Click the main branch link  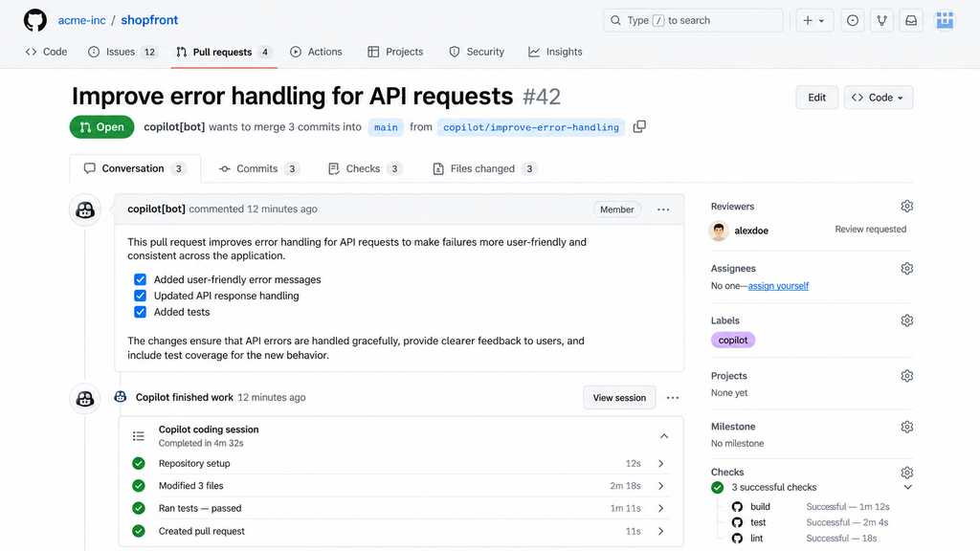(386, 127)
